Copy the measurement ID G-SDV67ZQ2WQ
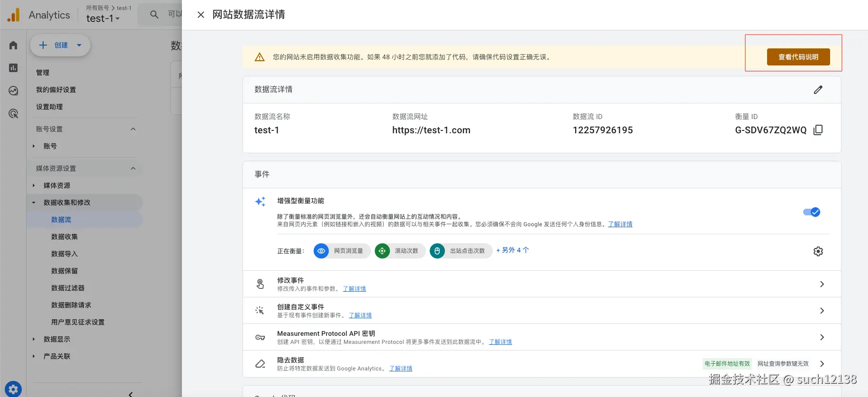868x397 pixels. (x=818, y=130)
